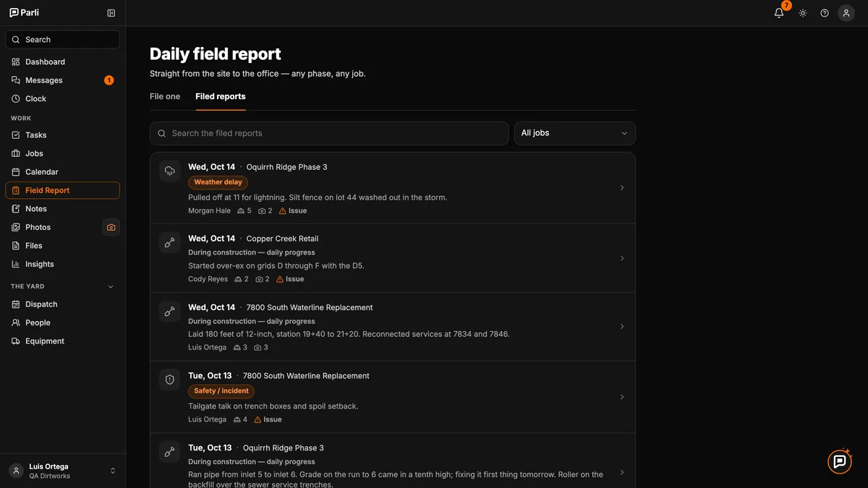This screenshot has width=868, height=488.
Task: Open the Oquirrh Ridge weather delay report chevron
Action: pos(622,188)
